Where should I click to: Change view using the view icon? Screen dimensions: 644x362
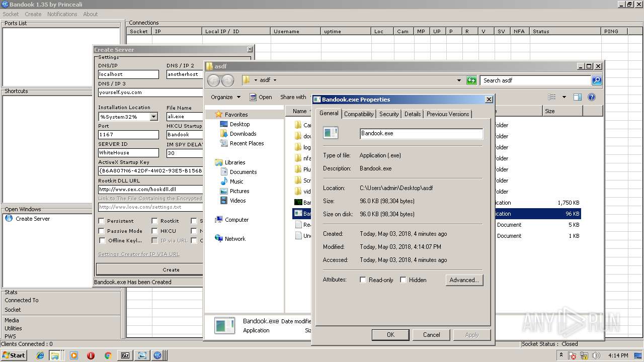(552, 97)
